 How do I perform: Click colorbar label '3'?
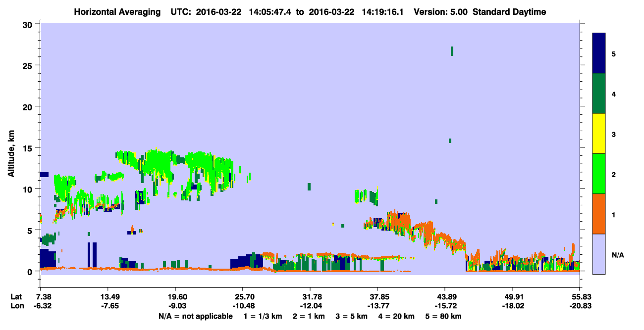tap(614, 134)
